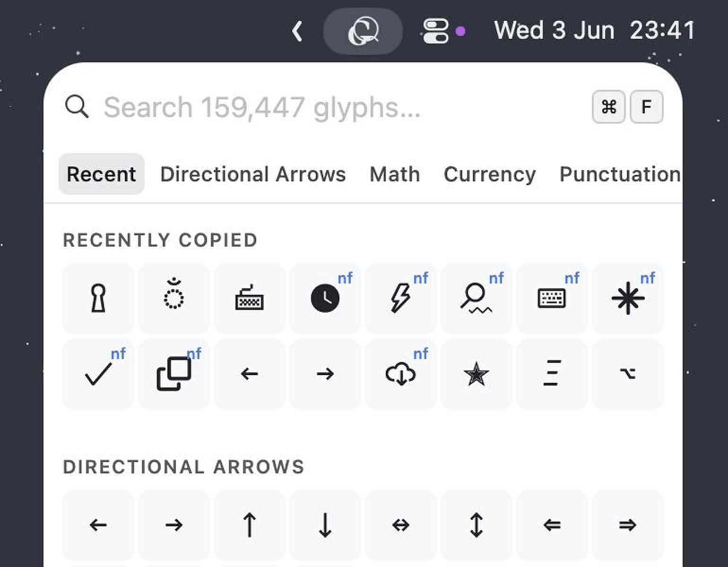Select the Currency tab
728x567 pixels.
coord(490,174)
